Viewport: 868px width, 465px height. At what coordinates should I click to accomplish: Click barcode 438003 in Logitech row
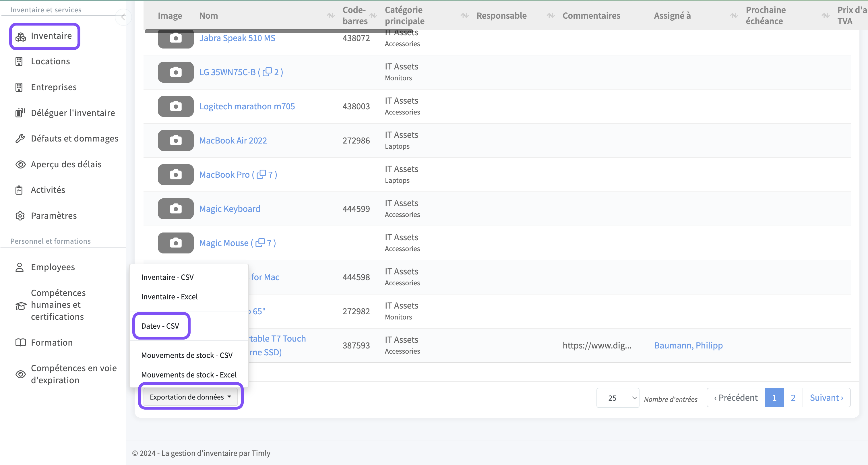(356, 106)
